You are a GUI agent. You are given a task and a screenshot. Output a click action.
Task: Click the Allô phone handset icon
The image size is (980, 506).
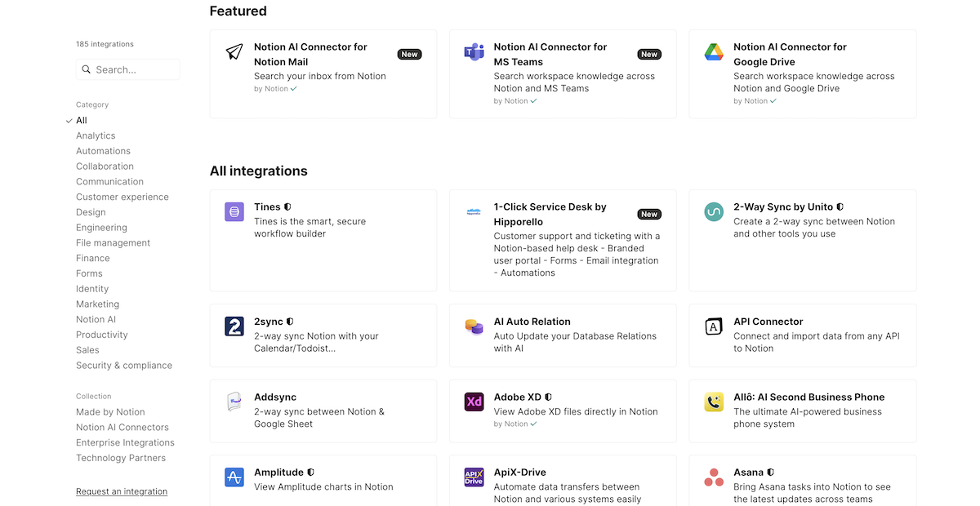[x=713, y=402]
